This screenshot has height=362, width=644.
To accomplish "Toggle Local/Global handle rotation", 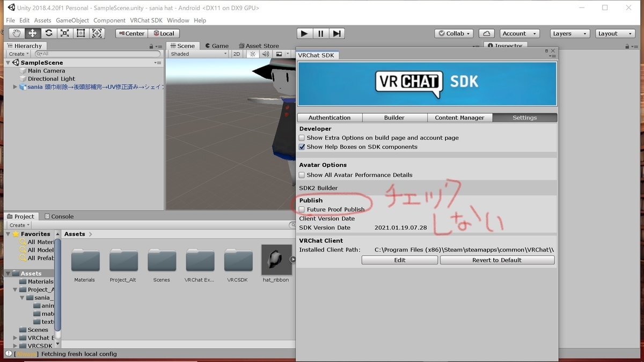I will [164, 33].
